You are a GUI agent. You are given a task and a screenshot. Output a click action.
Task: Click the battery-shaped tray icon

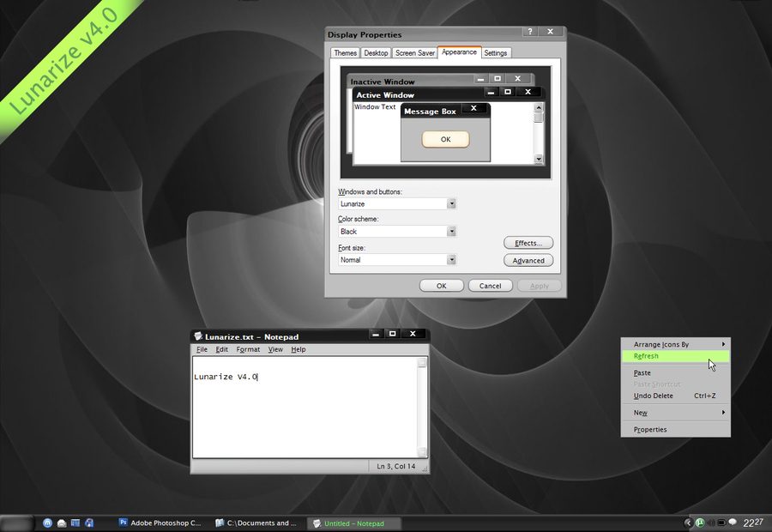pyautogui.click(x=721, y=523)
